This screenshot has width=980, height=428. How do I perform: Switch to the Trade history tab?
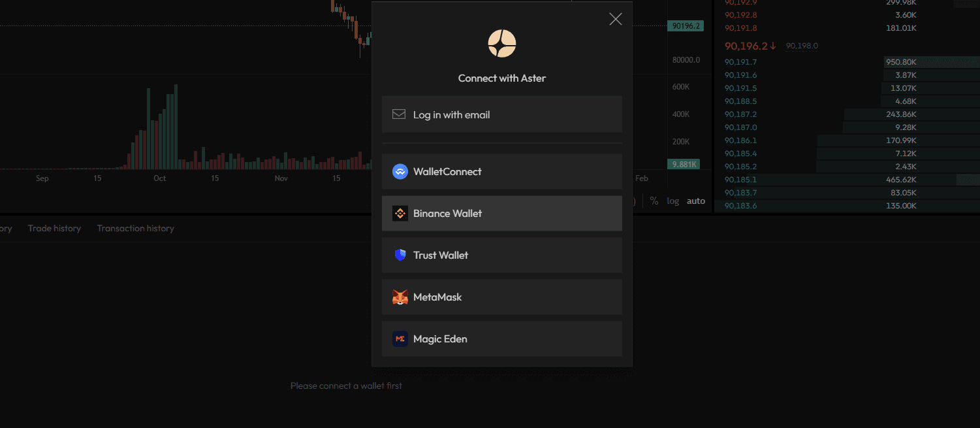pyautogui.click(x=54, y=228)
